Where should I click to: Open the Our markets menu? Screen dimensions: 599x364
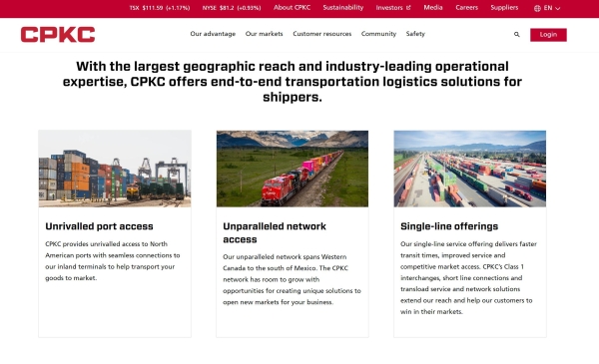(264, 34)
